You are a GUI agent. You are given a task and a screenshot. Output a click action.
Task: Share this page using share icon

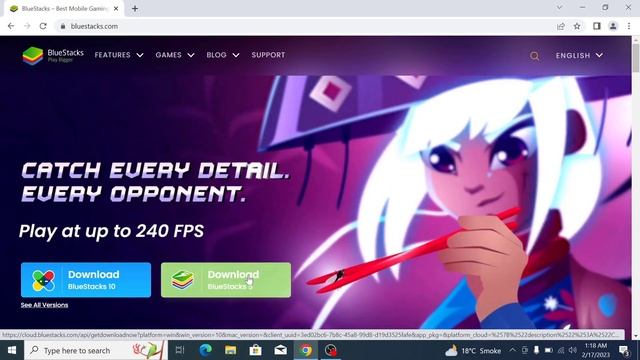point(560,26)
